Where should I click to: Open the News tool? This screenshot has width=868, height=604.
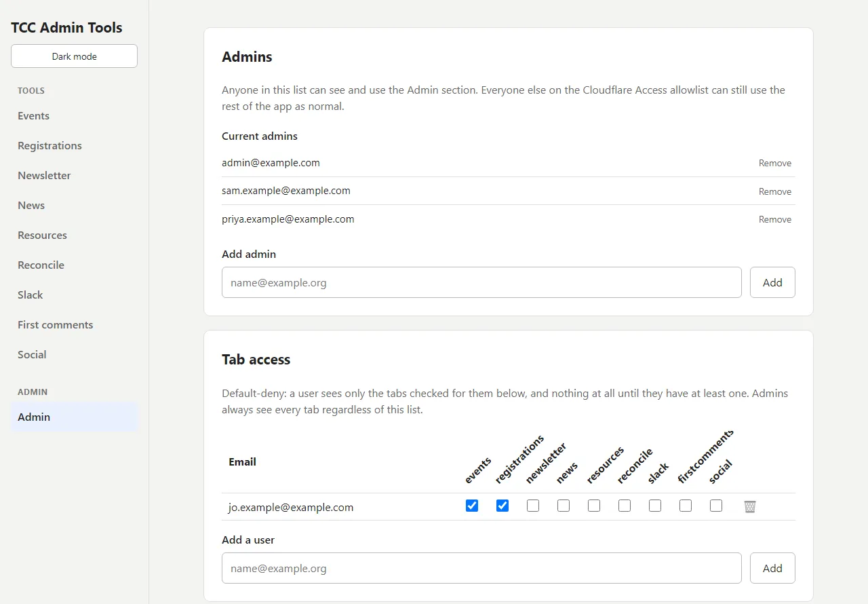click(74, 206)
